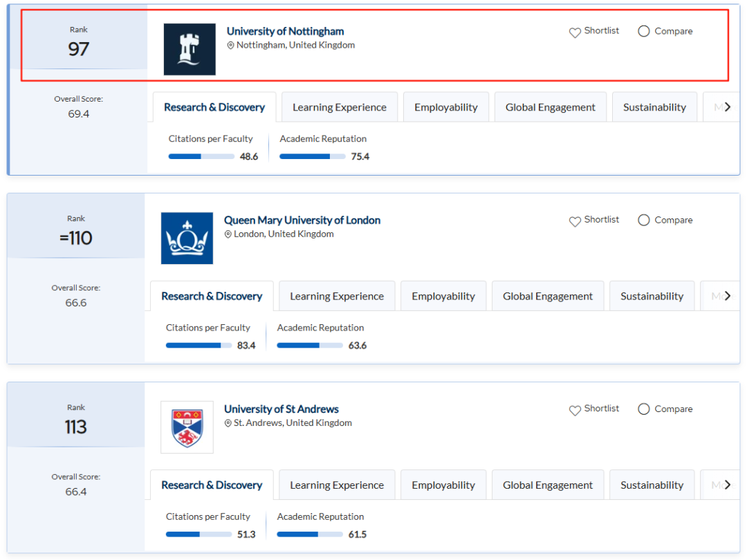Click the overall score value 66.4
The image size is (747, 560).
(x=76, y=492)
